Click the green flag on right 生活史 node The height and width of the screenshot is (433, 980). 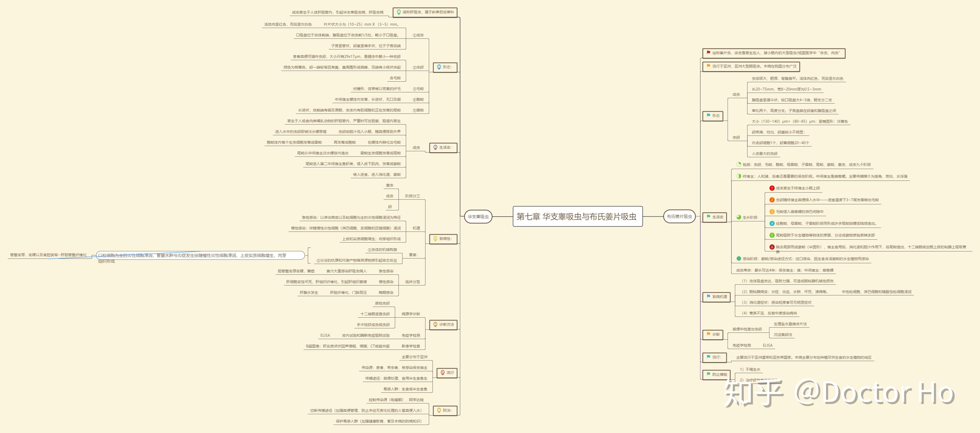coord(708,217)
